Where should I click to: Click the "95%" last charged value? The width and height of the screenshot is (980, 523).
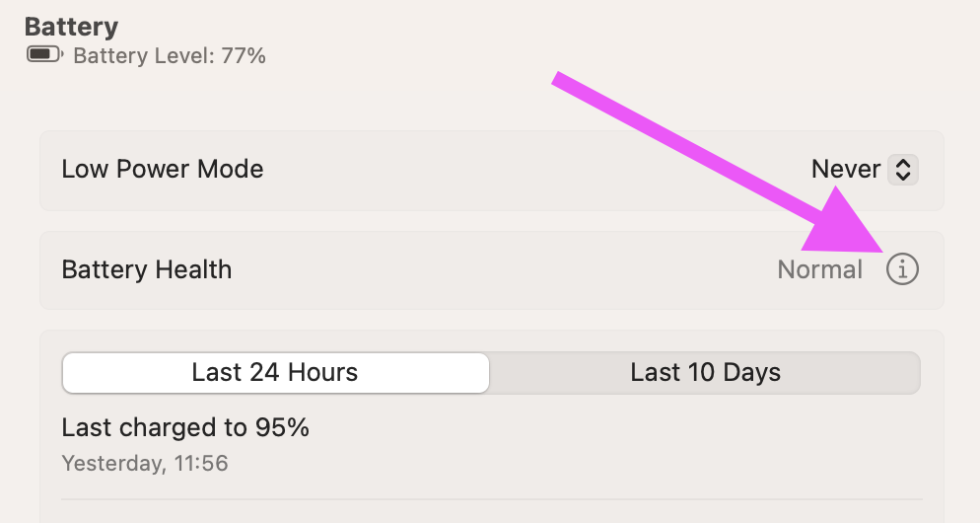(284, 427)
